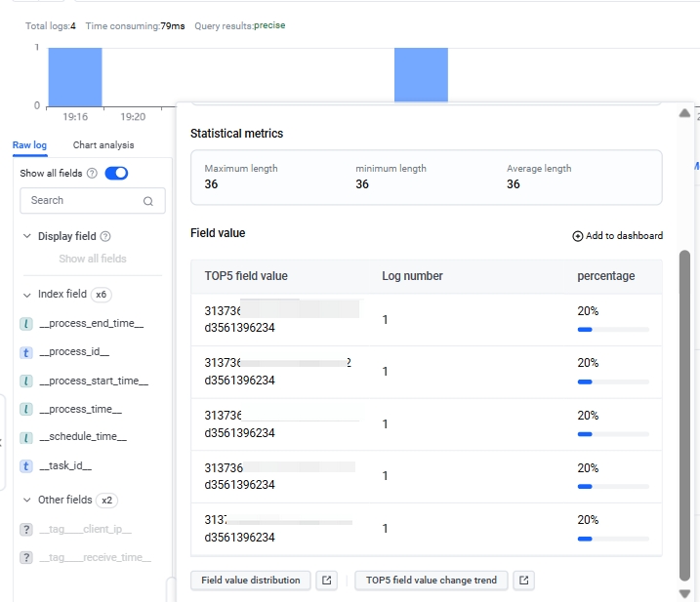
Task: Click the x2 badge beside Other fields
Action: pyautogui.click(x=106, y=501)
